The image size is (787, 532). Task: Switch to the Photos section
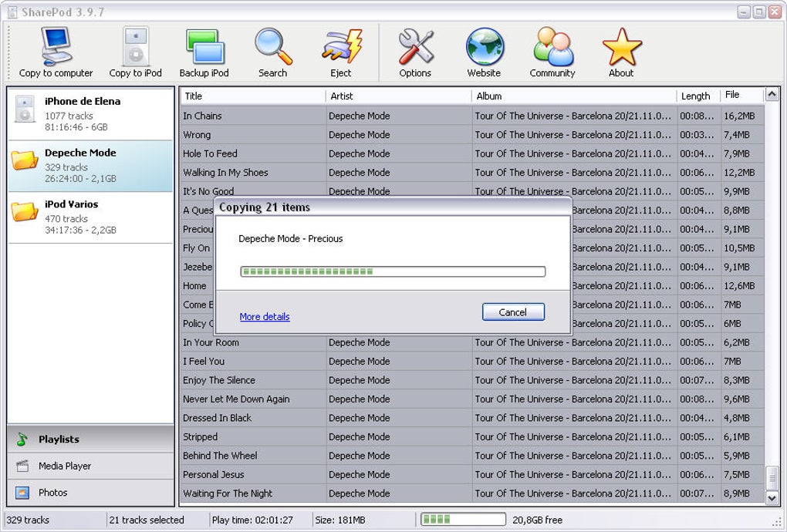pyautogui.click(x=91, y=493)
